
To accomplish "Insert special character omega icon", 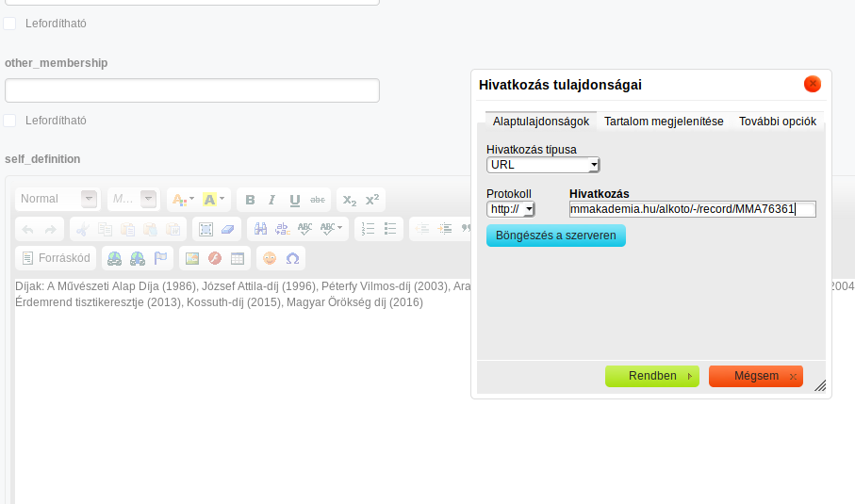I will pyautogui.click(x=292, y=259).
